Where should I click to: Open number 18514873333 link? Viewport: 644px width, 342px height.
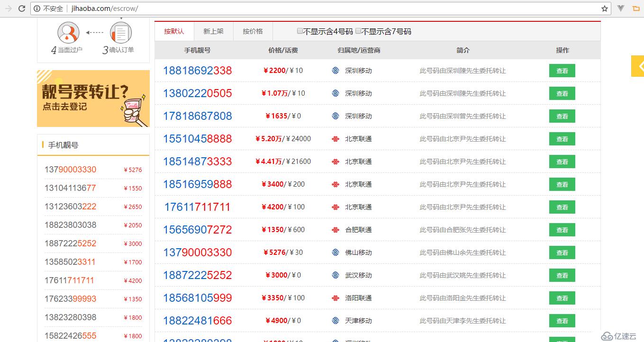(198, 162)
